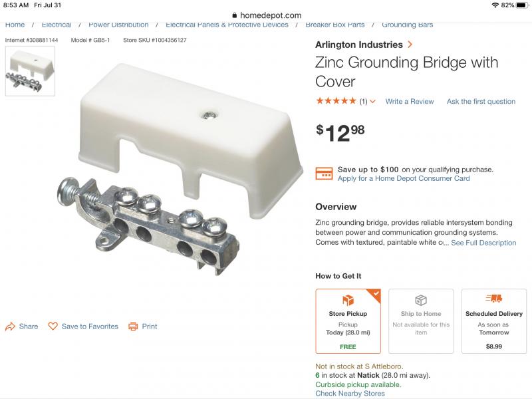The width and height of the screenshot is (532, 399).
Task: Click Write a Review link
Action: tap(410, 102)
